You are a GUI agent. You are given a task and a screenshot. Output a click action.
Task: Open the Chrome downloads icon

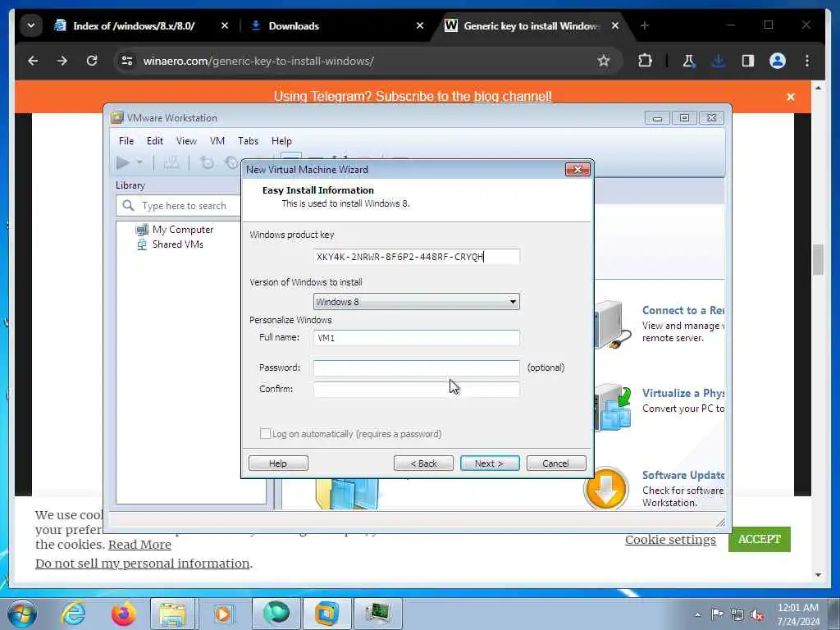tap(719, 61)
